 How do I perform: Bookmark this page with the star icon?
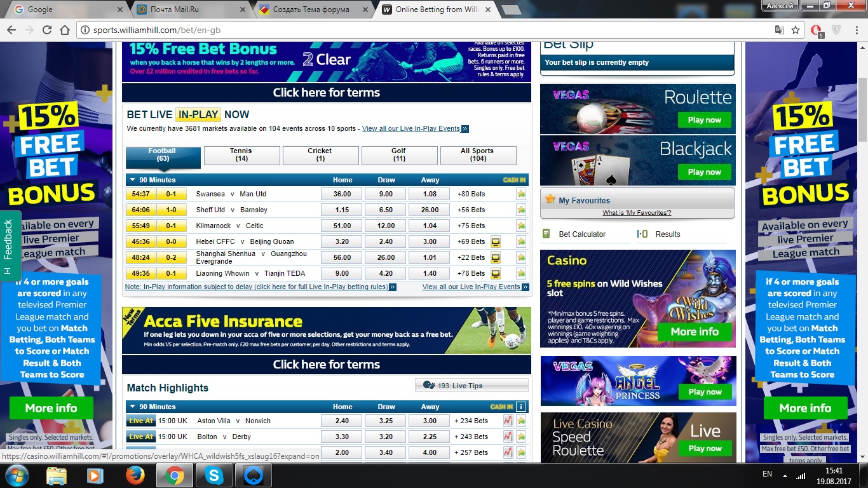pos(796,30)
